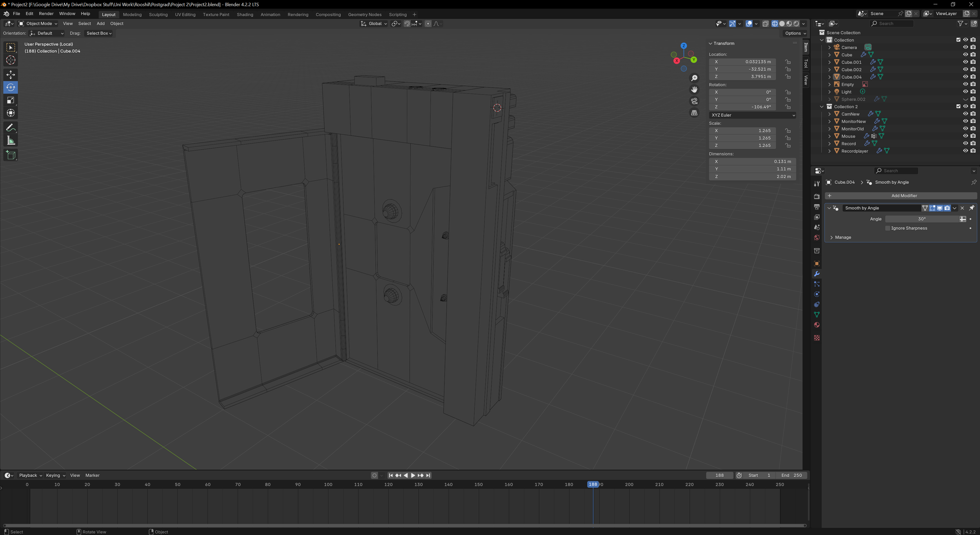Collapse the Collection 2 entry in the outliner

point(822,106)
